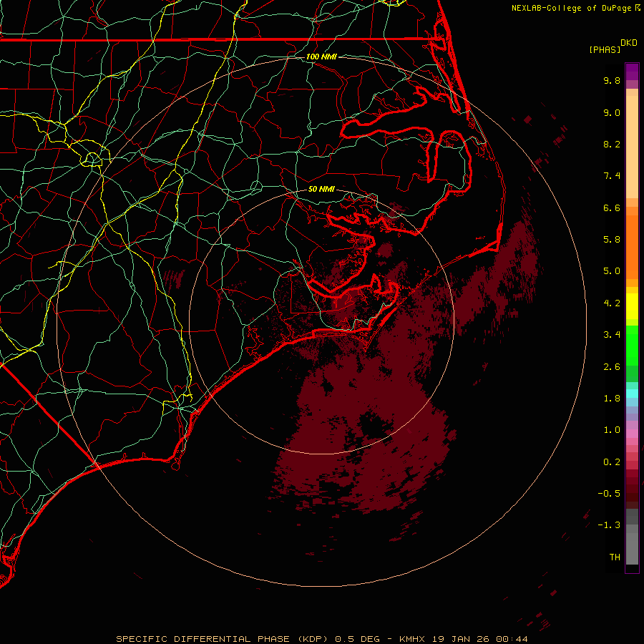
Task: Click the 2.6 color scale value
Action: tap(612, 367)
